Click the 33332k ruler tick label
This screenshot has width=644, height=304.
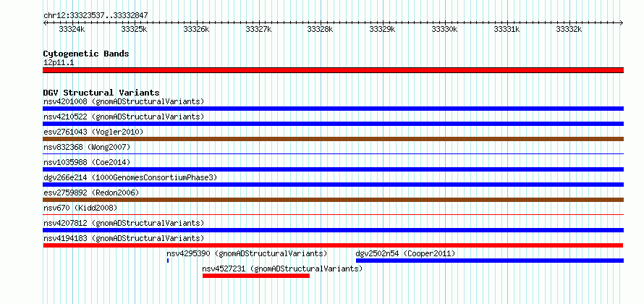click(569, 29)
